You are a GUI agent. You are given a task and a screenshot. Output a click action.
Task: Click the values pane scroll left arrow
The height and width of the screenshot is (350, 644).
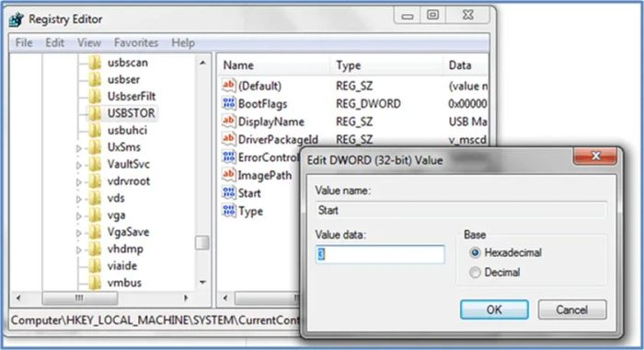pyautogui.click(x=225, y=297)
